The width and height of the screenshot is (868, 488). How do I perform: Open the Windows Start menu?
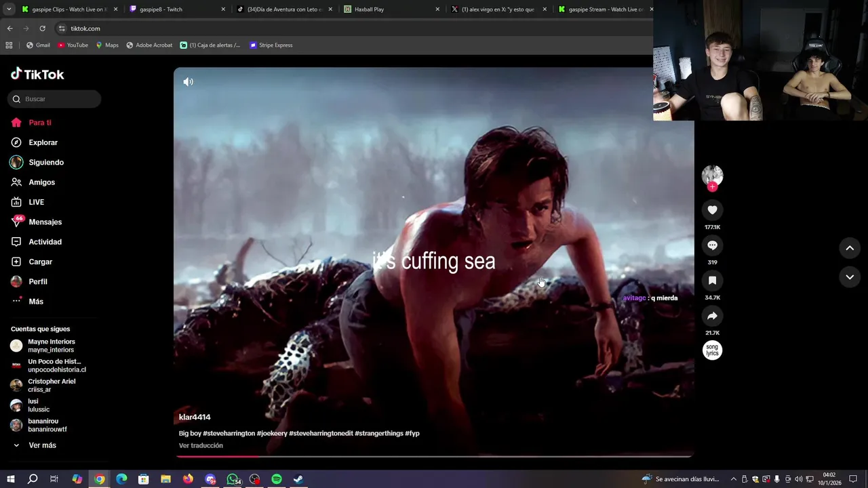pos(10,479)
